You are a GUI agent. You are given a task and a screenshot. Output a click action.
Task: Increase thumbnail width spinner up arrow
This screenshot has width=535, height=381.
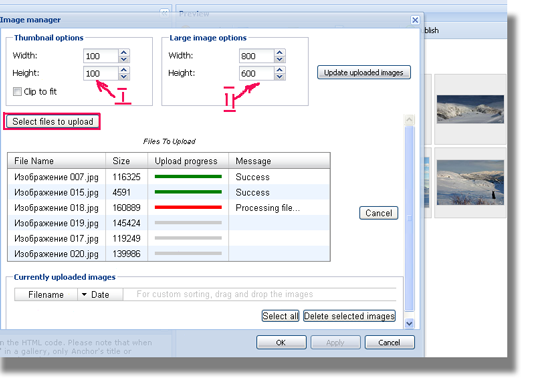pos(124,53)
